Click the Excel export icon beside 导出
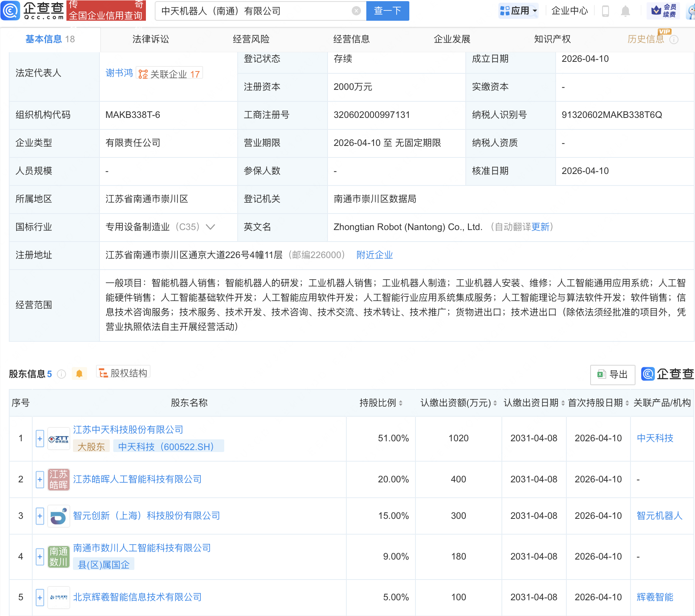This screenshot has height=616, width=695. (x=601, y=374)
